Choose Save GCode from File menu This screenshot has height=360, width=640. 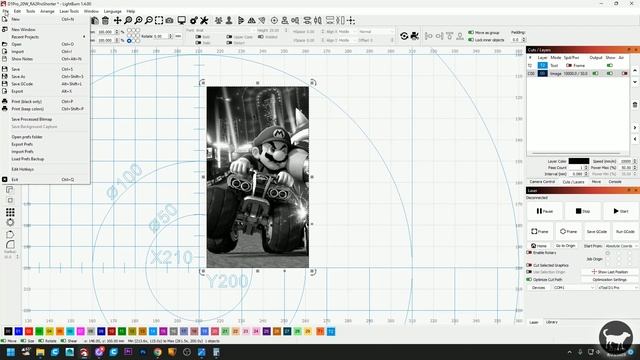click(x=45, y=84)
